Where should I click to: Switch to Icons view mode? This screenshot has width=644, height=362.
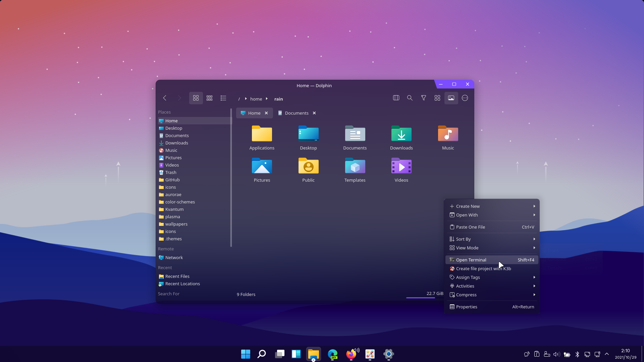coord(196,98)
